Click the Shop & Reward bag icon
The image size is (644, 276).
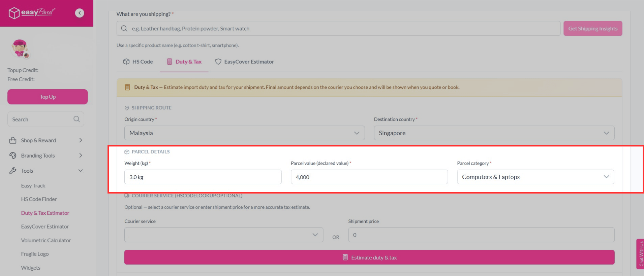click(13, 140)
